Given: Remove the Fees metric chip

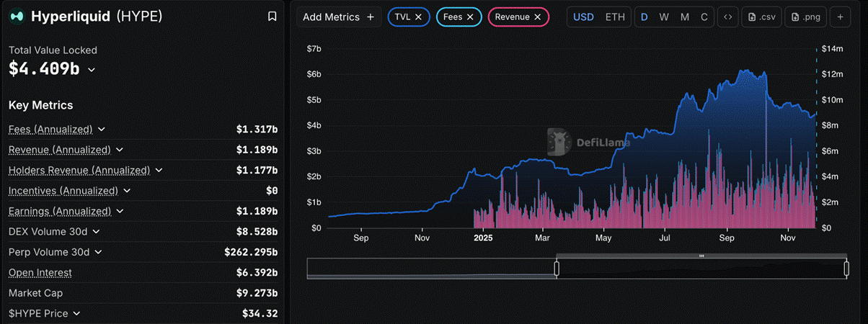Looking at the screenshot, I should click(x=470, y=17).
